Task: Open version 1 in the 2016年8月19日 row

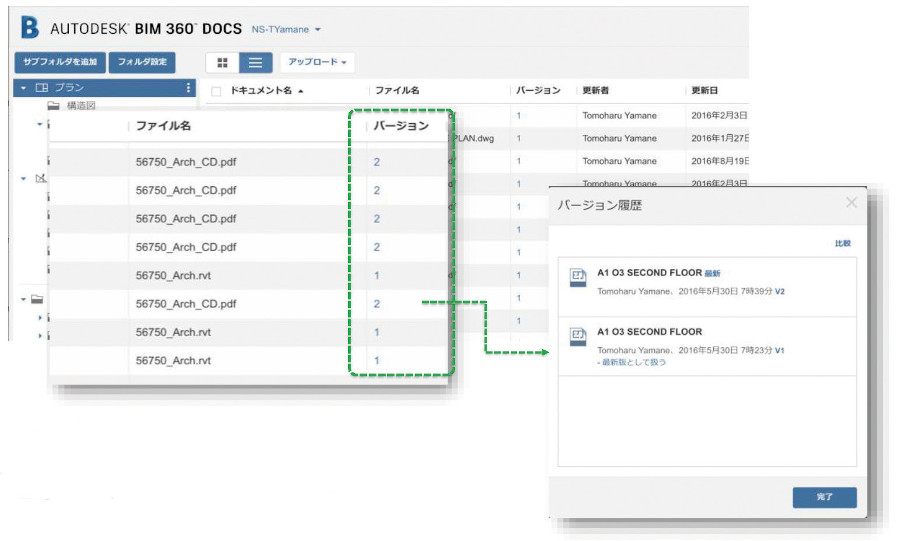Action: [518, 161]
